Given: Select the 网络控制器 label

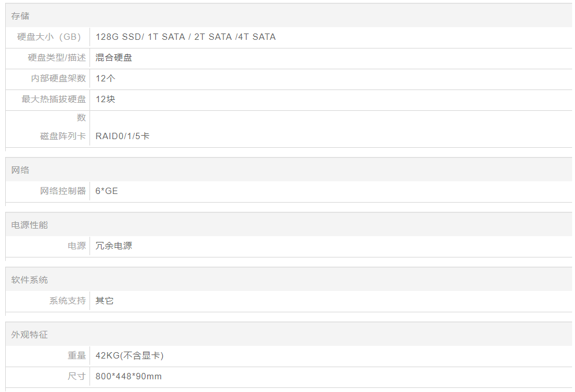Looking at the screenshot, I should click(63, 191).
